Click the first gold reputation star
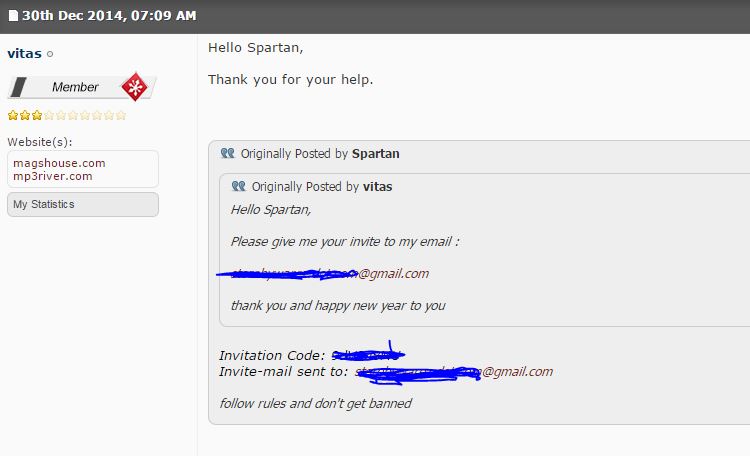Viewport: 750px width, 456px height. point(12,115)
